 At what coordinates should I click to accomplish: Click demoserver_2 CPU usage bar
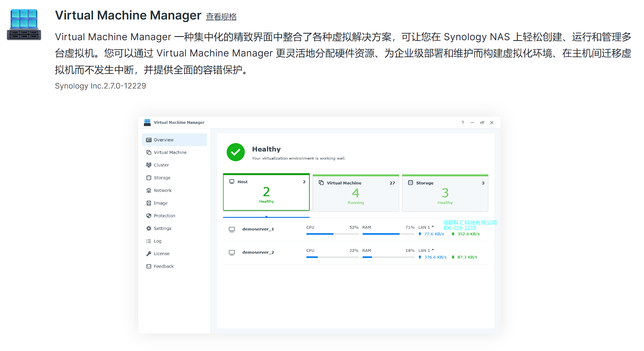pos(333,257)
